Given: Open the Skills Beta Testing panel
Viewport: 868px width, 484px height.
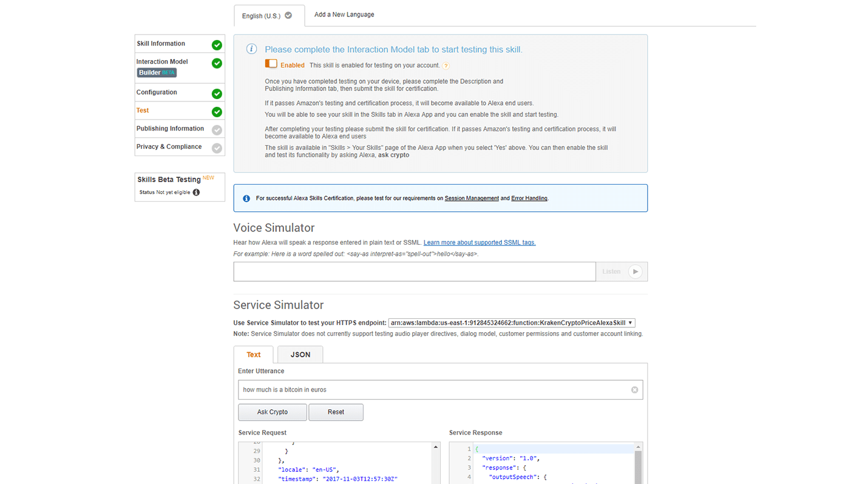Looking at the screenshot, I should (180, 187).
